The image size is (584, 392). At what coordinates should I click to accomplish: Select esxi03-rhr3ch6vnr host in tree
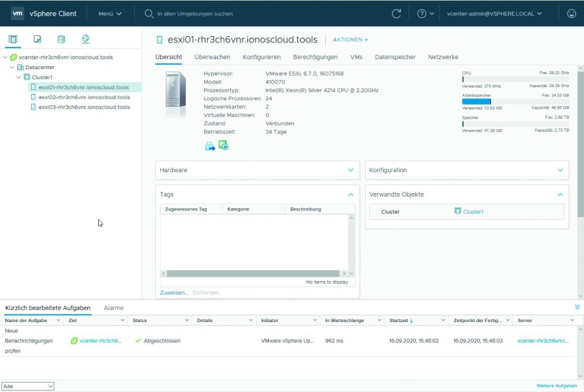(x=84, y=107)
